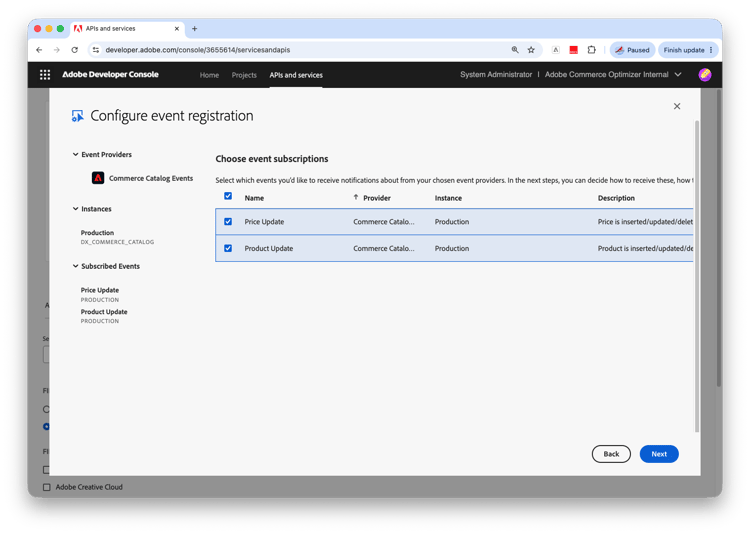Click the Configure event registration header icon

77,116
